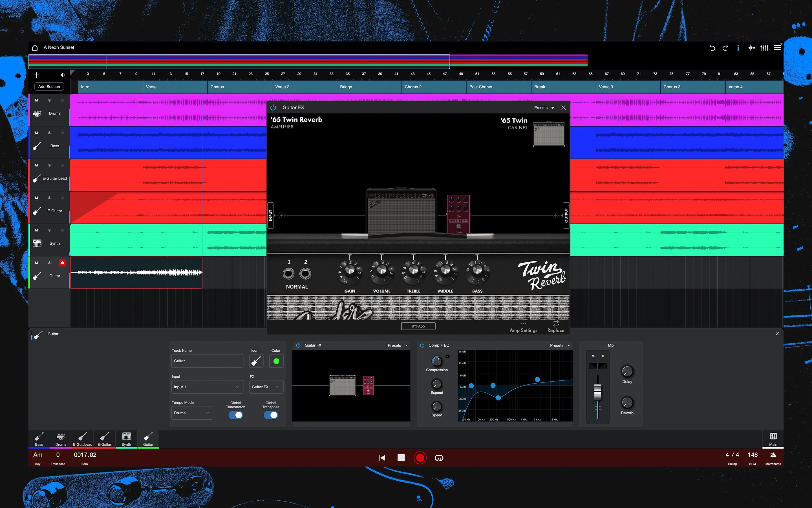Mute the E-Guitar Lead track
812x508 pixels.
[37, 165]
